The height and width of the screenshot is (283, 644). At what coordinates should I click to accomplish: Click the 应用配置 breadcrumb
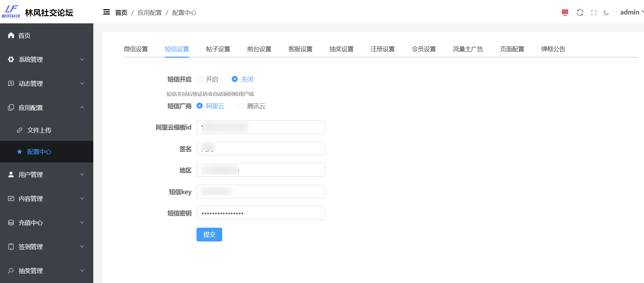[x=150, y=13]
